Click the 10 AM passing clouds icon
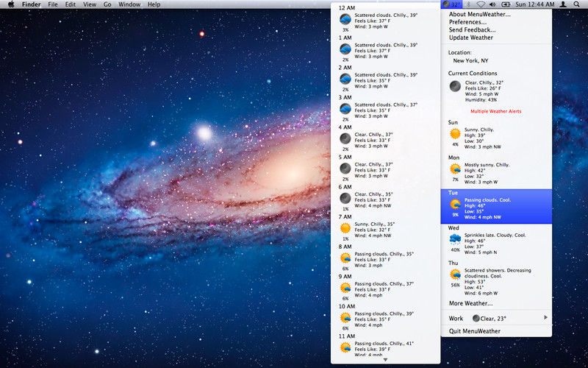The height and width of the screenshot is (368, 588). pos(345,318)
